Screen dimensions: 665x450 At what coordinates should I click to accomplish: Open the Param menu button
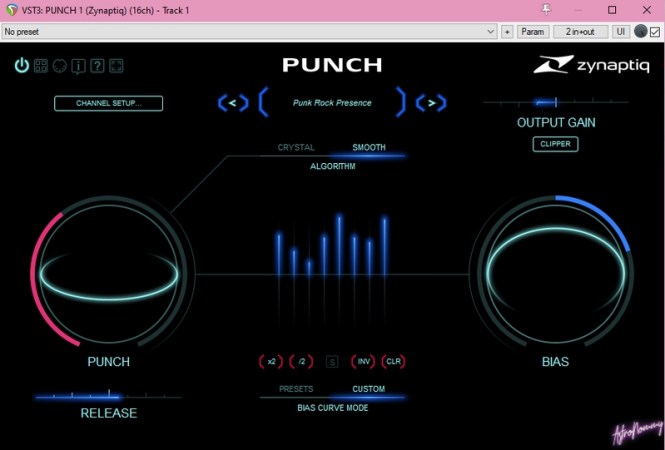(x=533, y=32)
